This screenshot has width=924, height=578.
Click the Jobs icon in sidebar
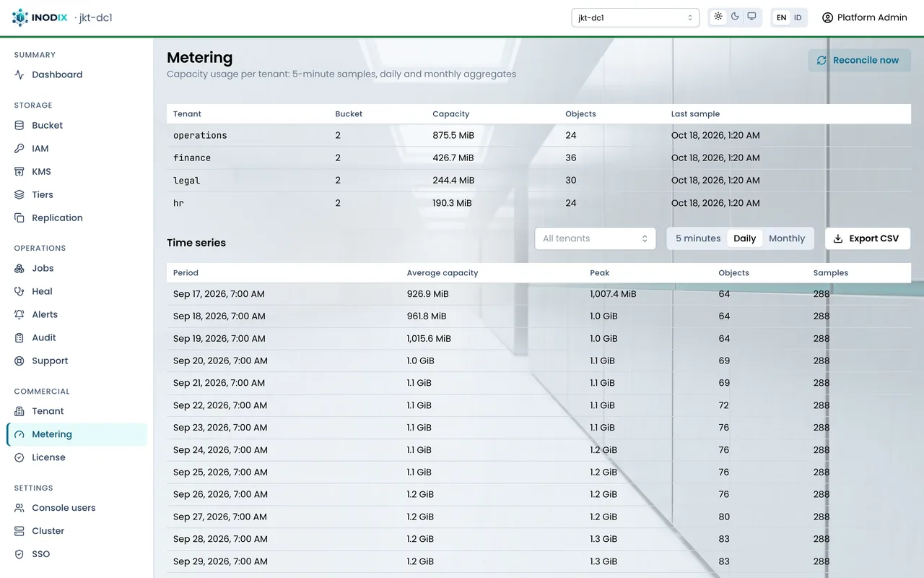[19, 268]
